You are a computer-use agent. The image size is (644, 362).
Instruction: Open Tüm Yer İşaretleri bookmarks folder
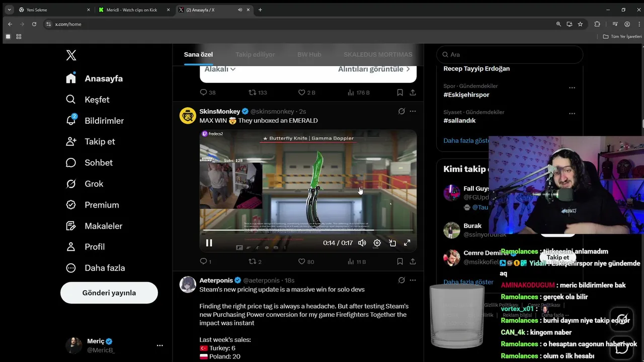coord(622,37)
